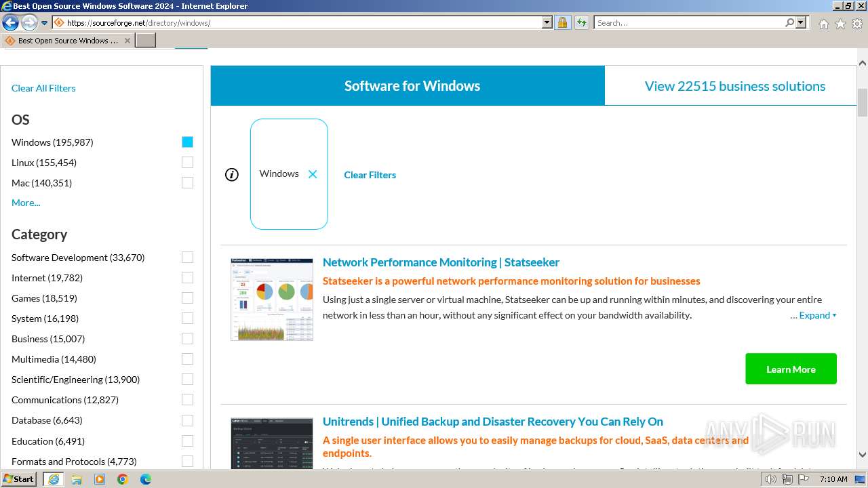The height and width of the screenshot is (488, 868).
Task: Check the Multimedia category checkbox
Action: coord(187,359)
